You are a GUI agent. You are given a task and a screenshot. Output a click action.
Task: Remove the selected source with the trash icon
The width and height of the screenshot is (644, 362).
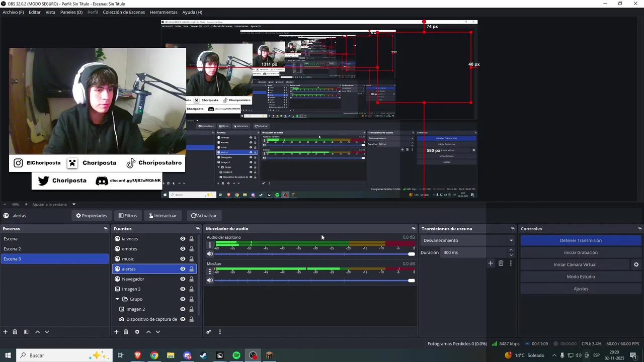point(126,332)
